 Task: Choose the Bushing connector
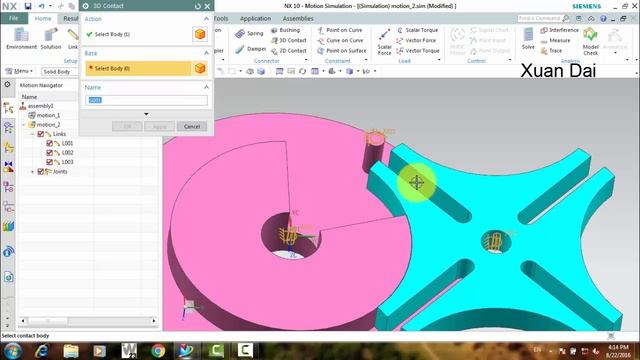tap(285, 30)
